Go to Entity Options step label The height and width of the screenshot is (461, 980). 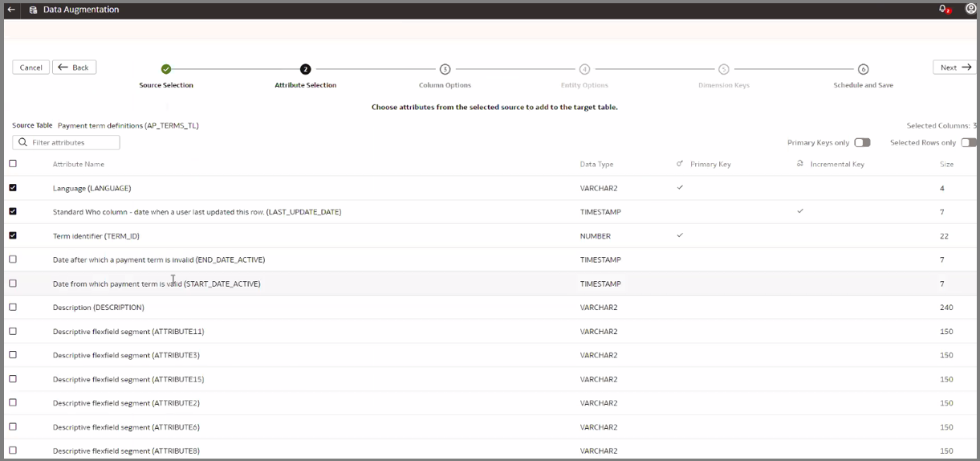pos(584,85)
